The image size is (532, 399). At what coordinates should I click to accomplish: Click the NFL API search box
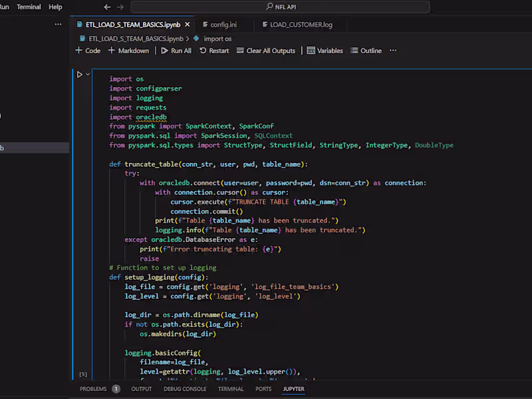(279, 7)
